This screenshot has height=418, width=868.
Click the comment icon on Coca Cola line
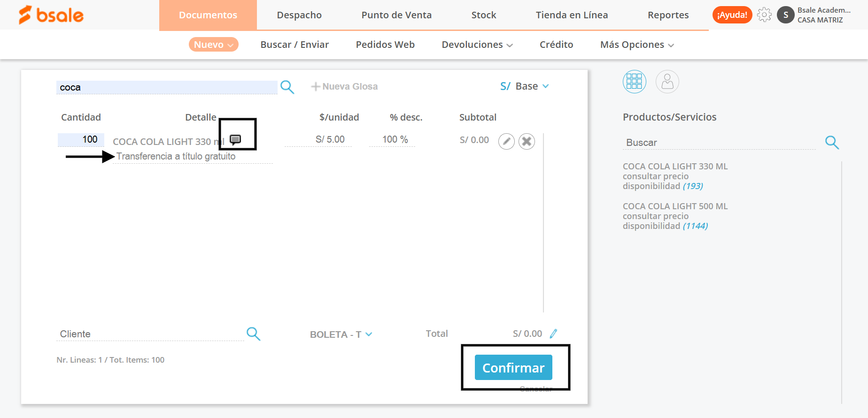[x=235, y=139]
